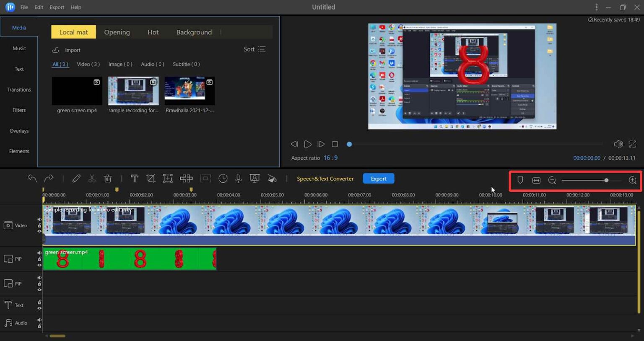Stop the preview playback
Screen dimensions: 644x341
point(335,144)
